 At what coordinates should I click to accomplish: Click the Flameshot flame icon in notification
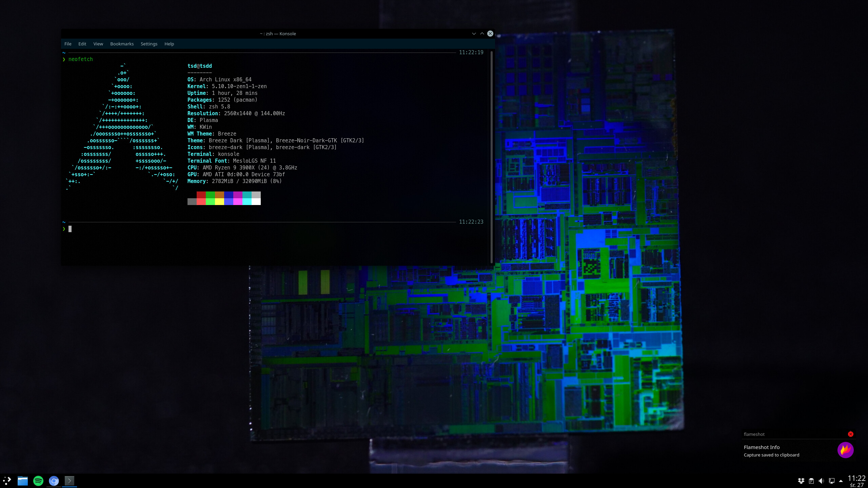pyautogui.click(x=845, y=450)
